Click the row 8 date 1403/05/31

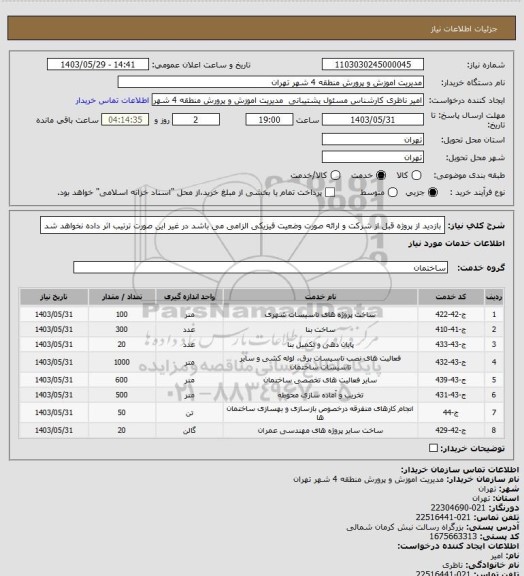[x=54, y=431]
